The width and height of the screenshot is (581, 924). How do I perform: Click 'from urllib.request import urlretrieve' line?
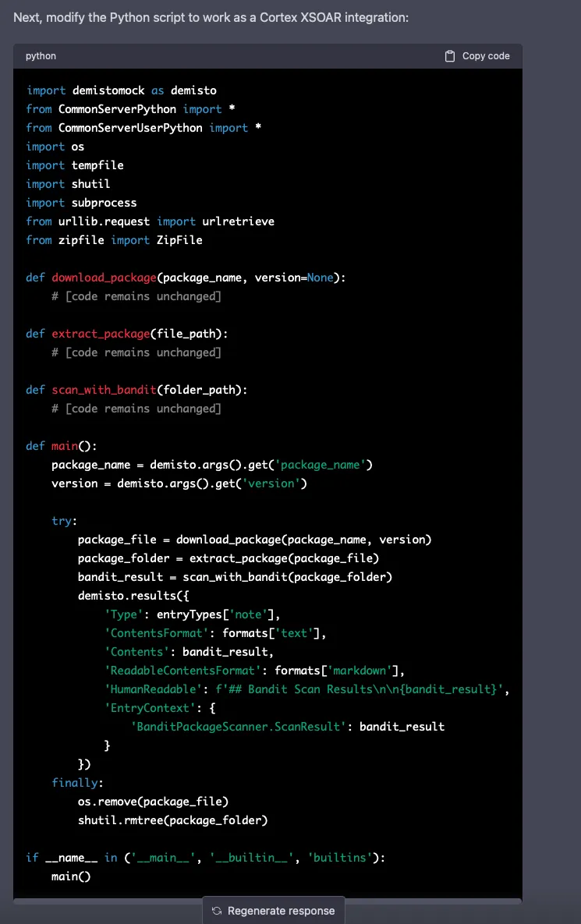(150, 221)
